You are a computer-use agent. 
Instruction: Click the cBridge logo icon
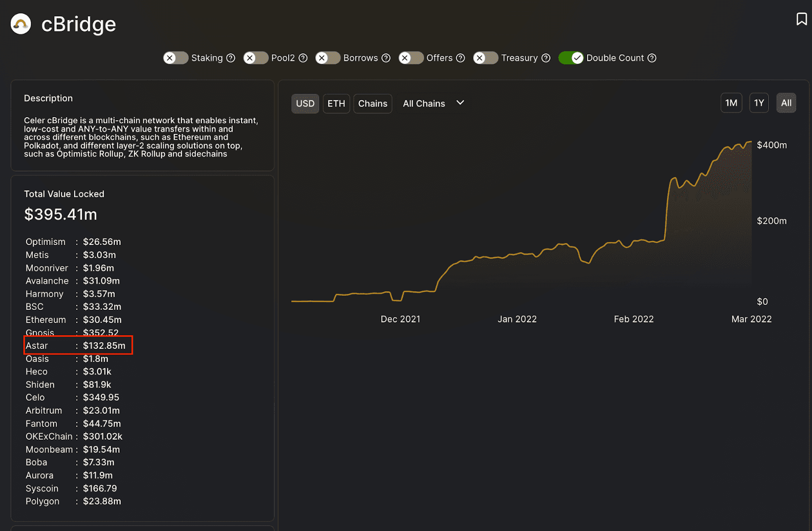tap(21, 24)
